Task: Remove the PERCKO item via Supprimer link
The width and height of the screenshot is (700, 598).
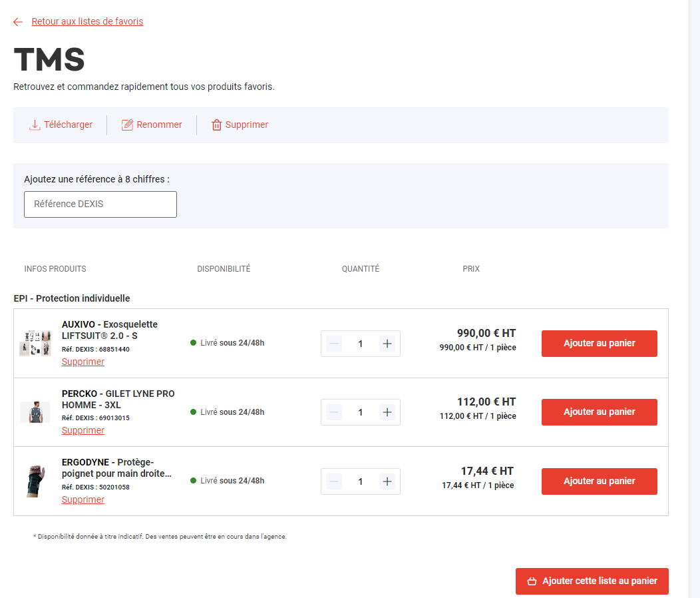Action: pyautogui.click(x=83, y=430)
